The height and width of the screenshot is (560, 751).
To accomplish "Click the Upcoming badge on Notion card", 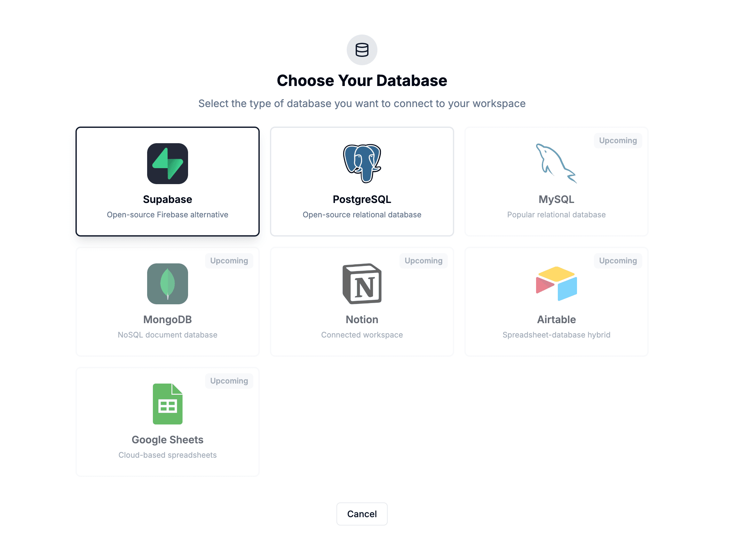I will (x=423, y=261).
